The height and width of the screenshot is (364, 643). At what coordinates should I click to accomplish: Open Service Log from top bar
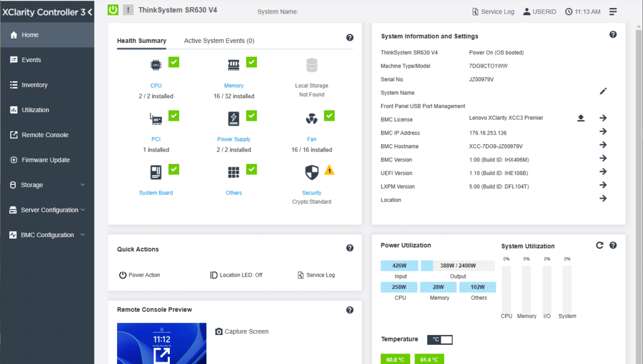tap(493, 12)
